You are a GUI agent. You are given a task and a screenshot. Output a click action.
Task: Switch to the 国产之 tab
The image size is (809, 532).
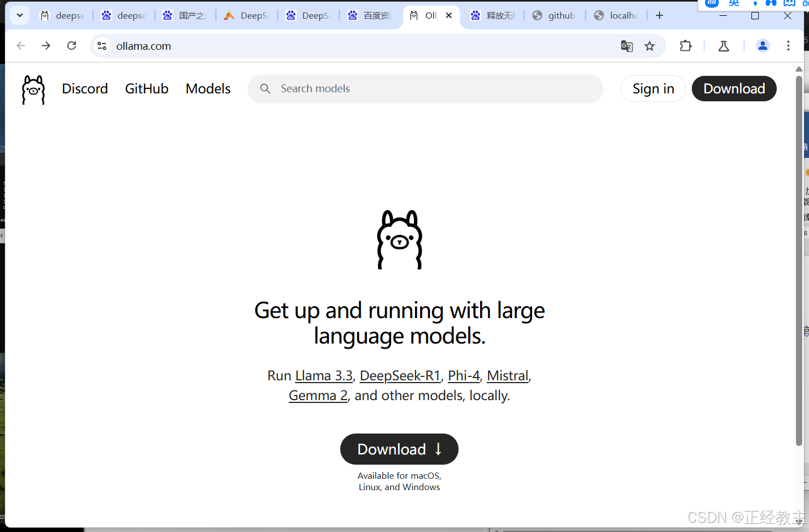pyautogui.click(x=185, y=15)
